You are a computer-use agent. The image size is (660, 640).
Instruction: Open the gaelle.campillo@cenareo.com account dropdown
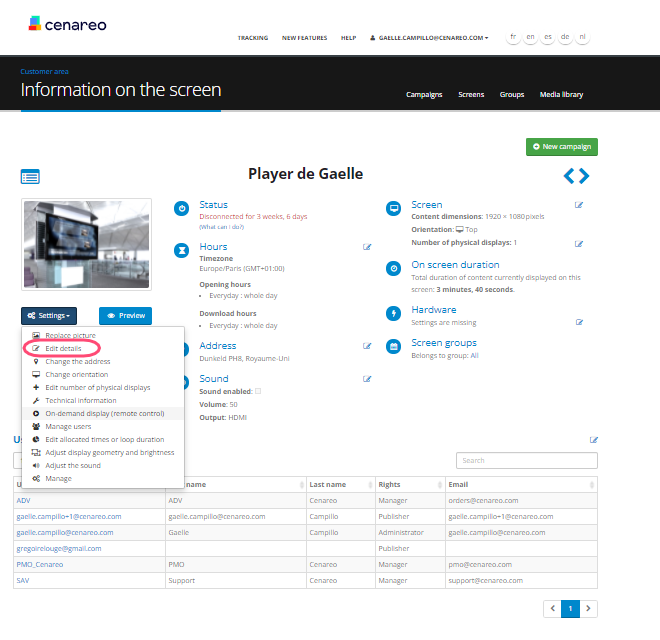click(x=429, y=38)
